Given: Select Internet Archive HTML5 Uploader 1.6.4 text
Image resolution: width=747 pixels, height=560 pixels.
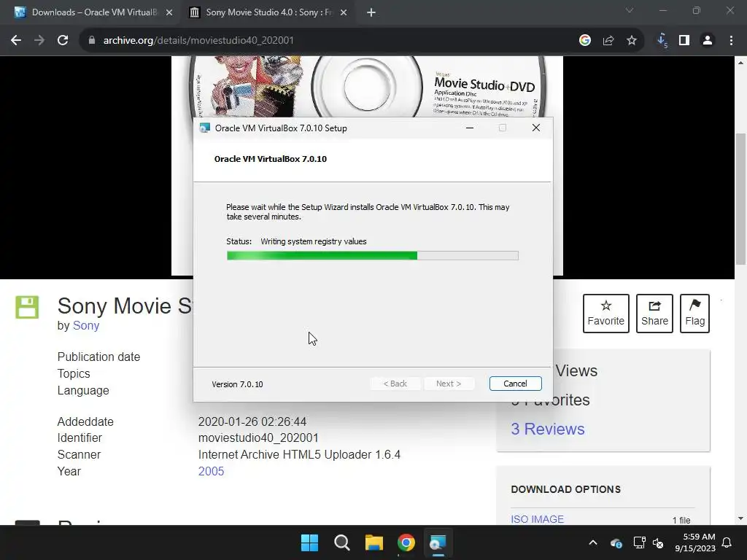Looking at the screenshot, I should coord(299,454).
